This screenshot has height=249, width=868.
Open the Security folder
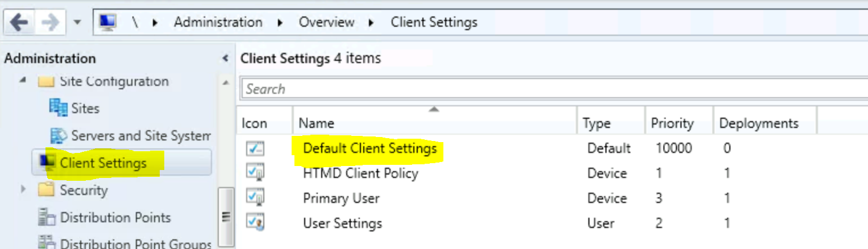point(84,190)
